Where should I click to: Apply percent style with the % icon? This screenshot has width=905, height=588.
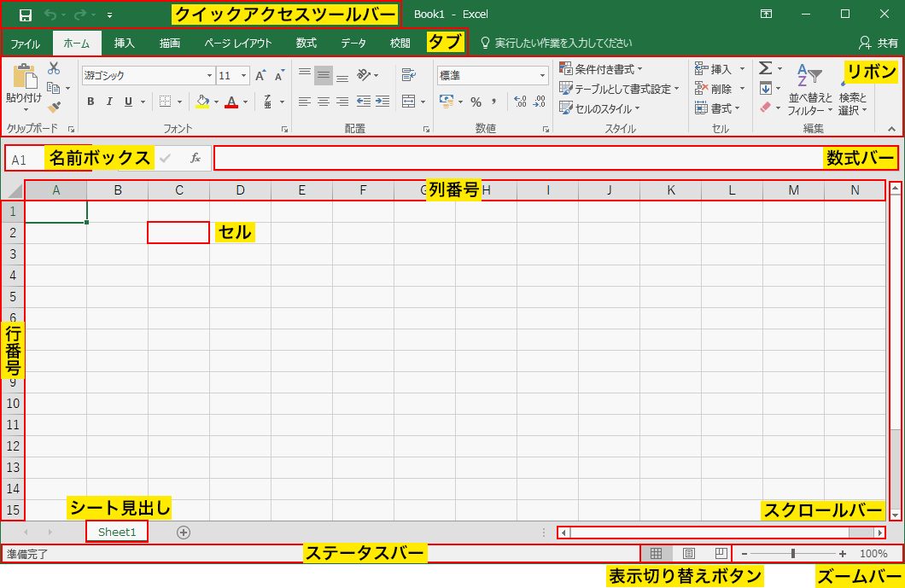[x=476, y=102]
